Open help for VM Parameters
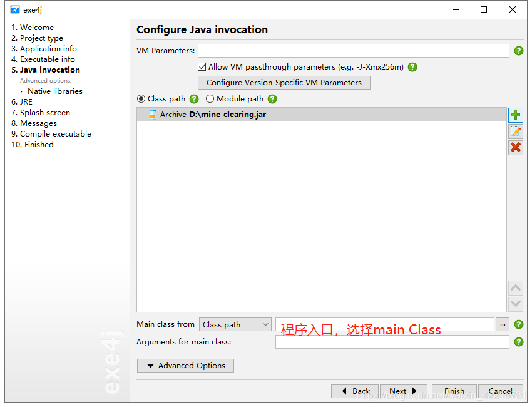 (x=518, y=51)
